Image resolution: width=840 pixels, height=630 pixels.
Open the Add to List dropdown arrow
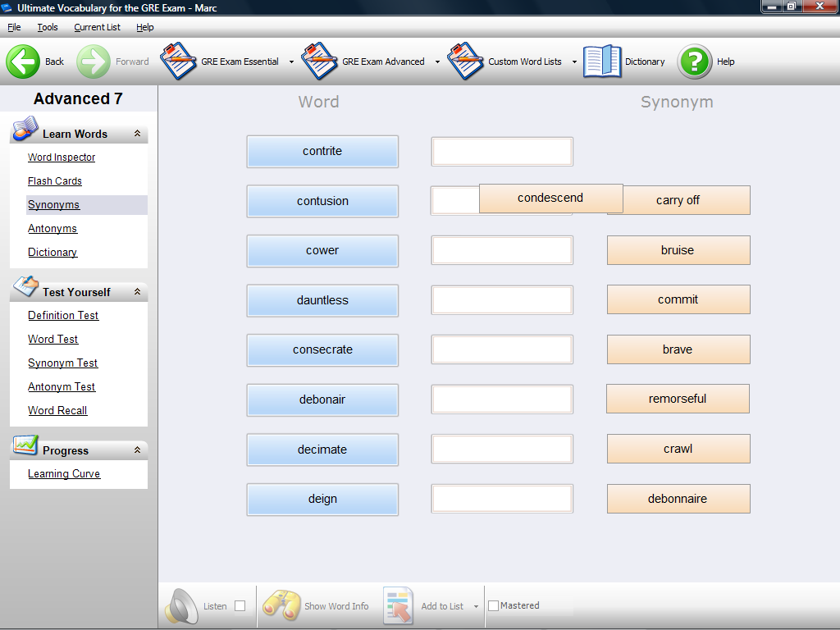tap(476, 606)
